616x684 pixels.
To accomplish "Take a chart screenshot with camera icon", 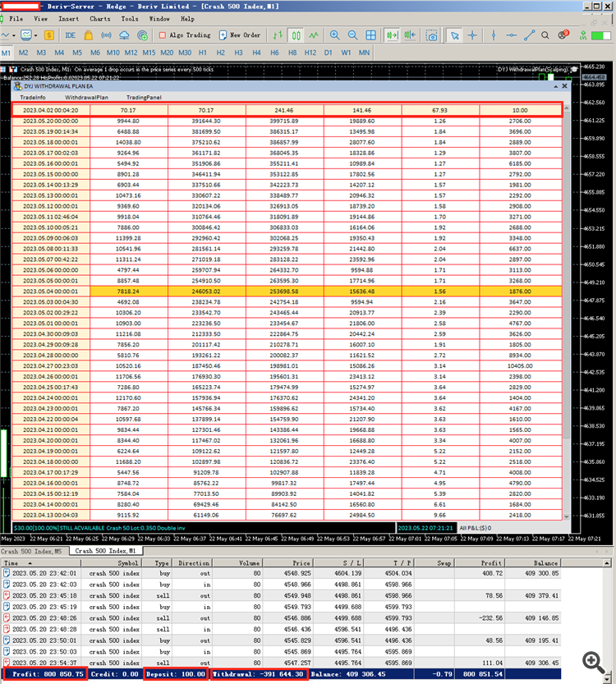I will [x=431, y=36].
